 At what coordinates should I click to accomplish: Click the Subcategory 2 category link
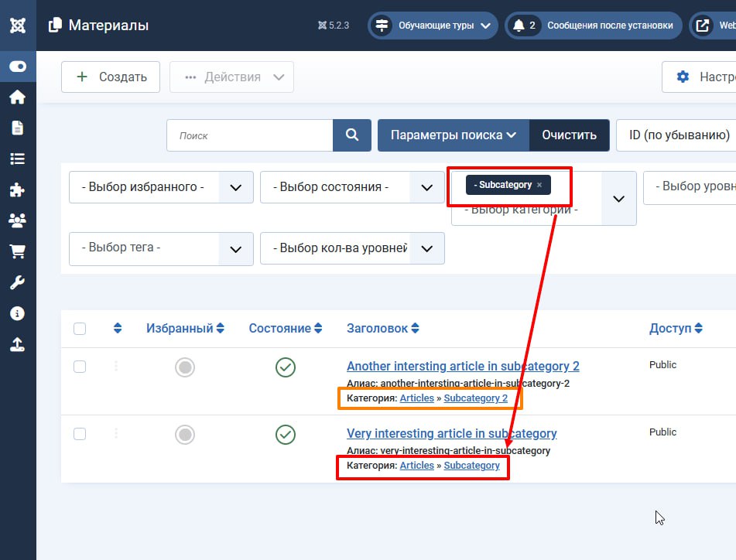(475, 398)
